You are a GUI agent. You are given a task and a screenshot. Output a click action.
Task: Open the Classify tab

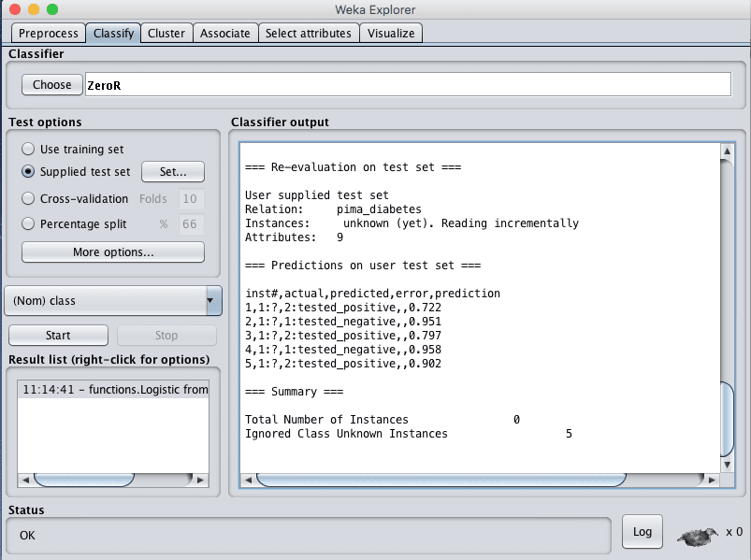point(113,33)
